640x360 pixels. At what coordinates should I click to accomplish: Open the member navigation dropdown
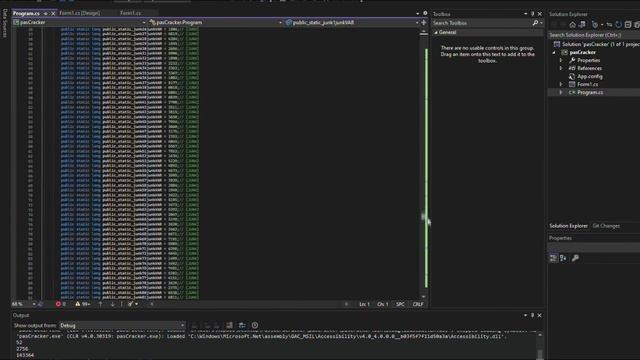[352, 22]
